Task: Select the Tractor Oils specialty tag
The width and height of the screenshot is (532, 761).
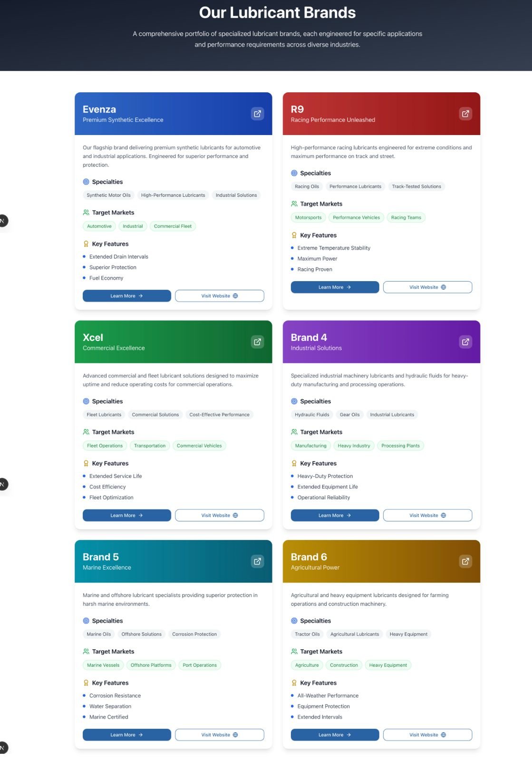Action: coord(307,634)
